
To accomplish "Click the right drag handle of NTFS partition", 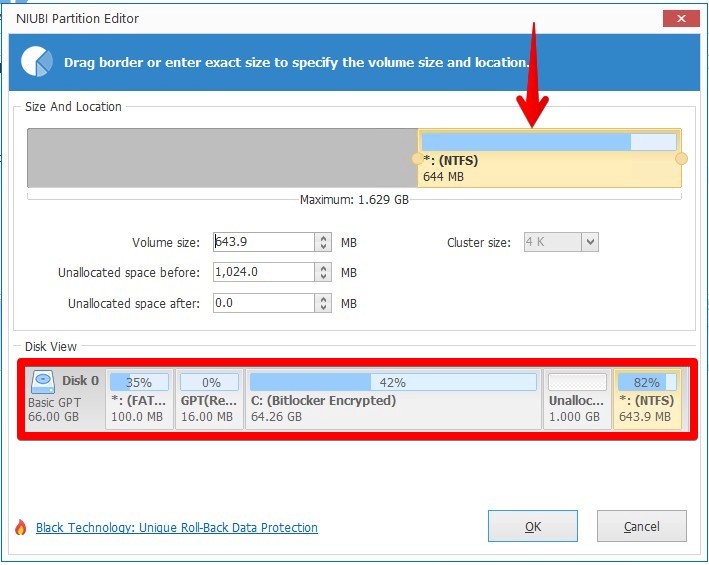I will click(x=681, y=159).
